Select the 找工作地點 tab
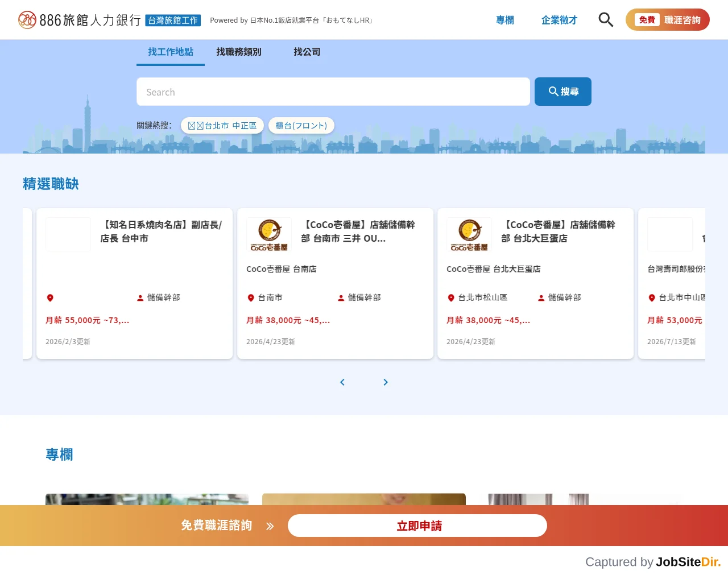 point(171,52)
